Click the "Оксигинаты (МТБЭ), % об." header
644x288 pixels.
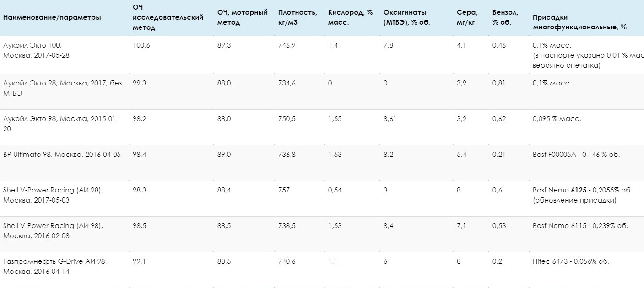[407, 17]
